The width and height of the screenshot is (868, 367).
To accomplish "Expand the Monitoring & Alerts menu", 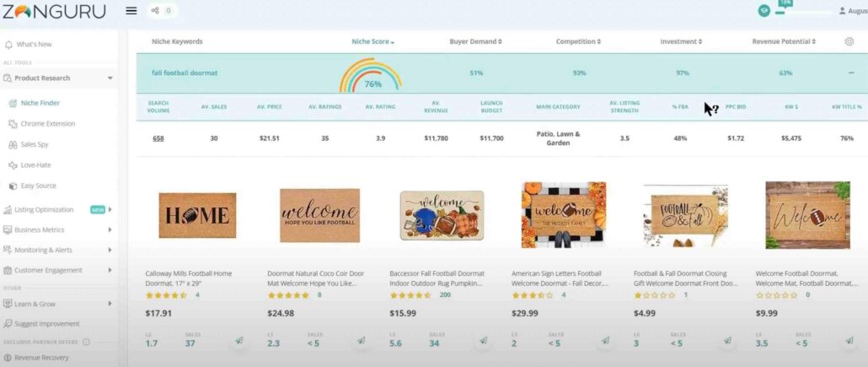I will point(110,250).
